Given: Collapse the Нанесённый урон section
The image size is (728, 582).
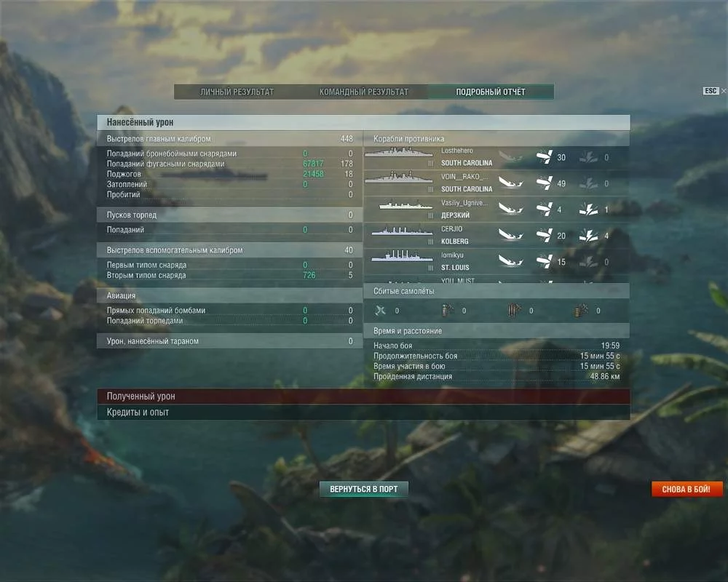Looking at the screenshot, I should pos(363,122).
